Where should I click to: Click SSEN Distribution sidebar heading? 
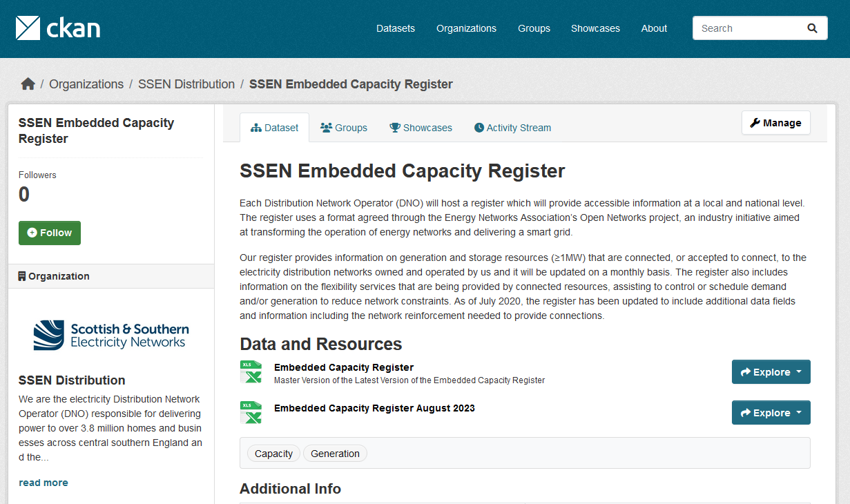click(72, 380)
